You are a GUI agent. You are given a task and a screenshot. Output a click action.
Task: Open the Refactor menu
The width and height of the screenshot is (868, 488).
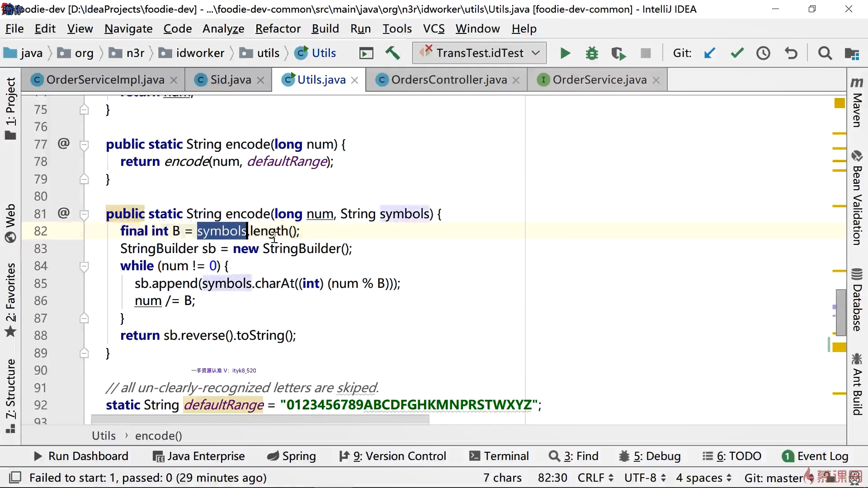point(278,29)
